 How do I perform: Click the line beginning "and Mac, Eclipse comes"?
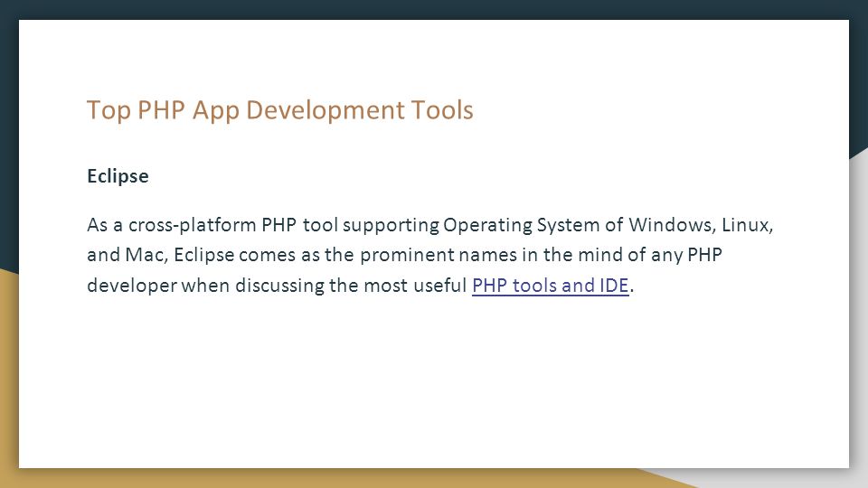[405, 255]
